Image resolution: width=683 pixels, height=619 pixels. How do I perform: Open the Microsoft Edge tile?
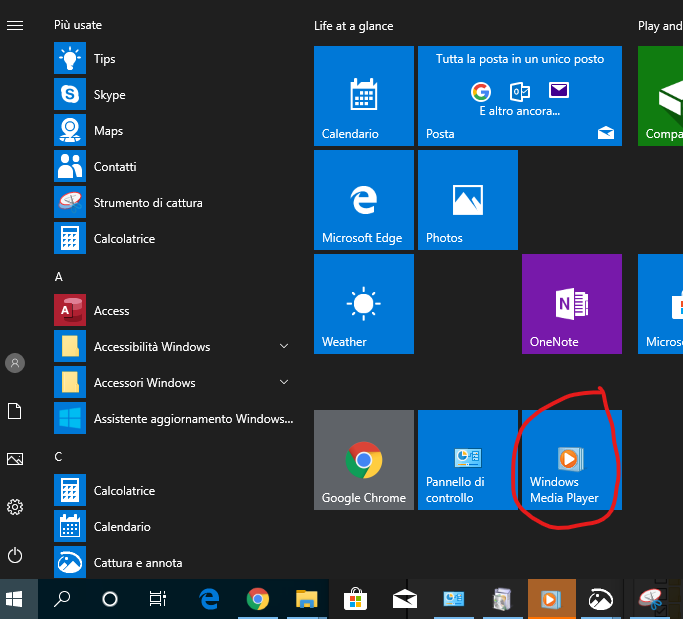(363, 200)
